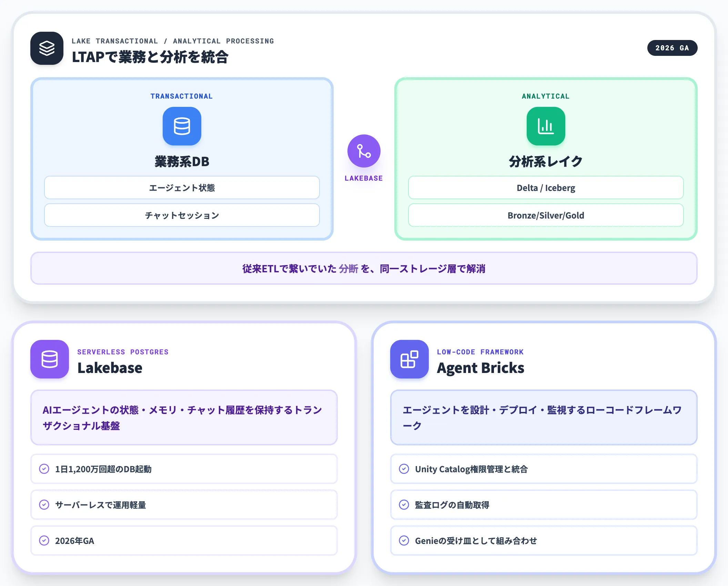Select the チャットセッション pill
This screenshot has height=586, width=728.
coord(182,215)
